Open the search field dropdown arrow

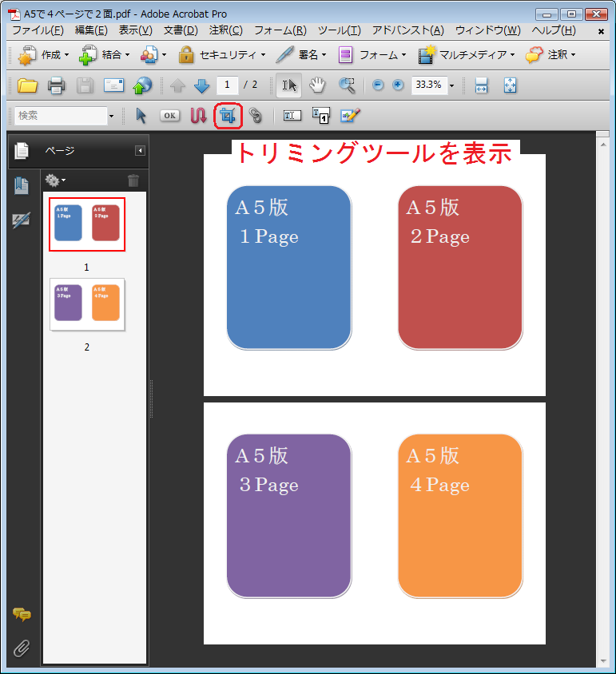(x=111, y=116)
